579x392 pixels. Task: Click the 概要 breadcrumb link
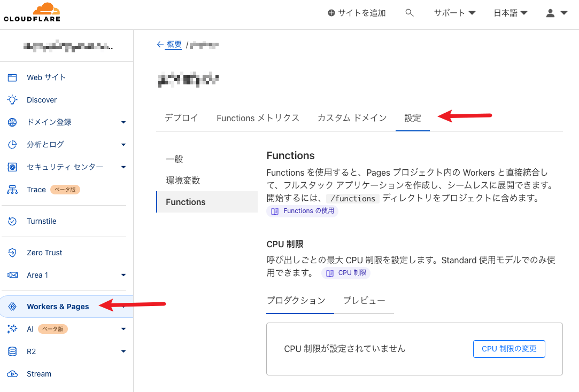tap(174, 45)
